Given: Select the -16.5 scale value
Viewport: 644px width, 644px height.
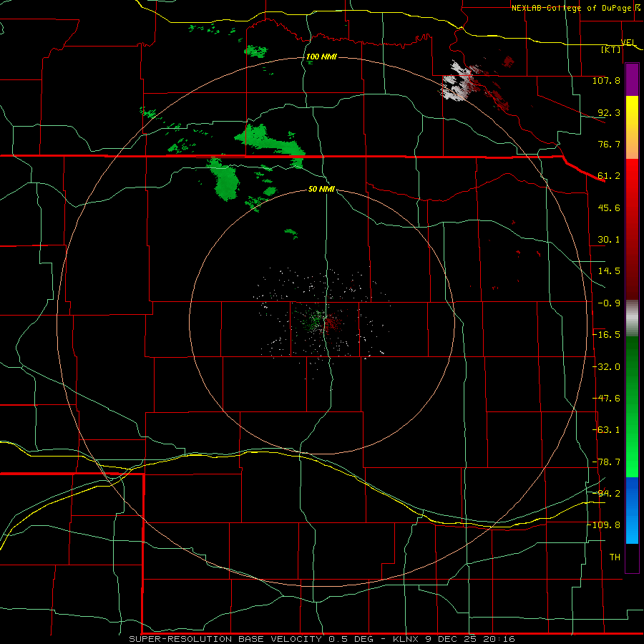Looking at the screenshot, I should point(606,335).
